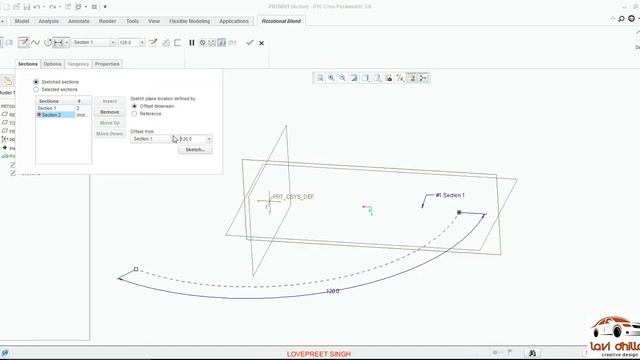
Task: Open the Section 1 dropdown in the dashboard
Action: (93, 42)
